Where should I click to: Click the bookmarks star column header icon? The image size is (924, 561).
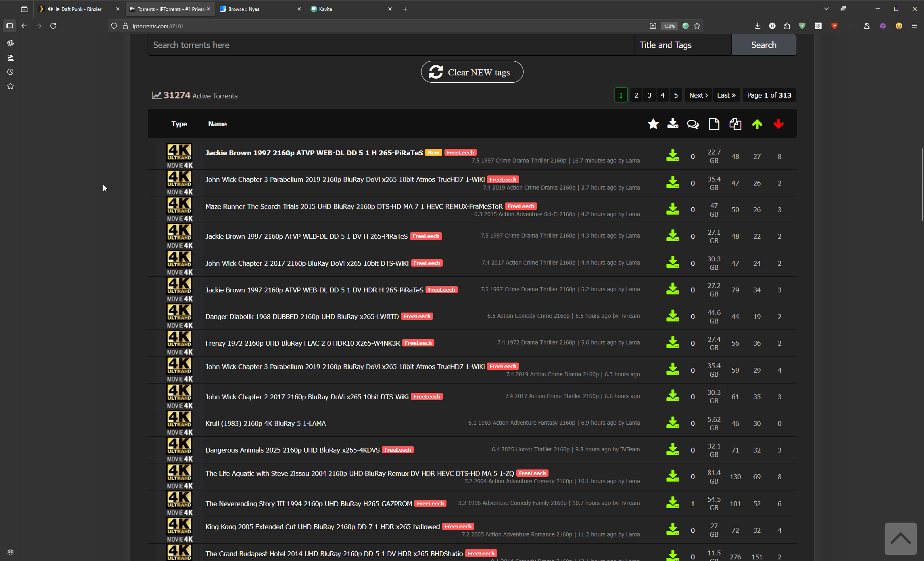point(653,124)
